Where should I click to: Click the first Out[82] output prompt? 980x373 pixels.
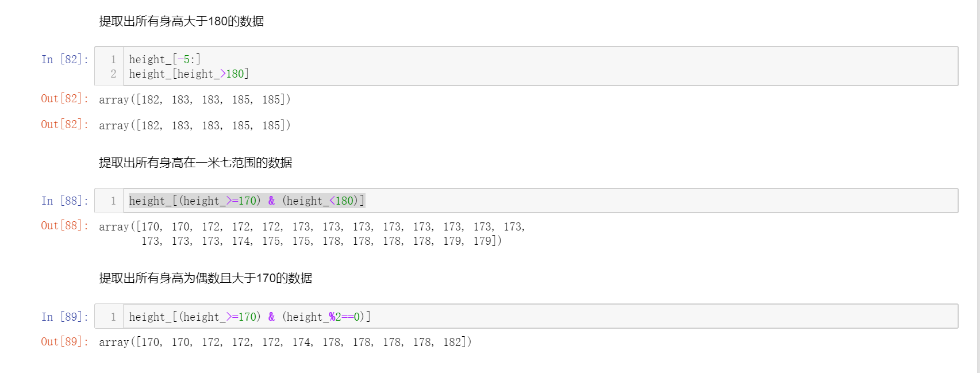click(x=64, y=99)
